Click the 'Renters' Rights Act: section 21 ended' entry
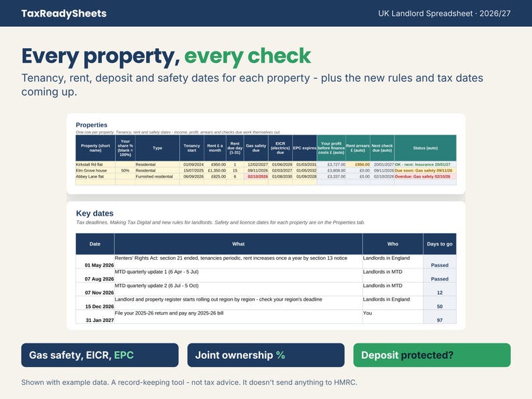The image size is (532, 399). [238, 262]
